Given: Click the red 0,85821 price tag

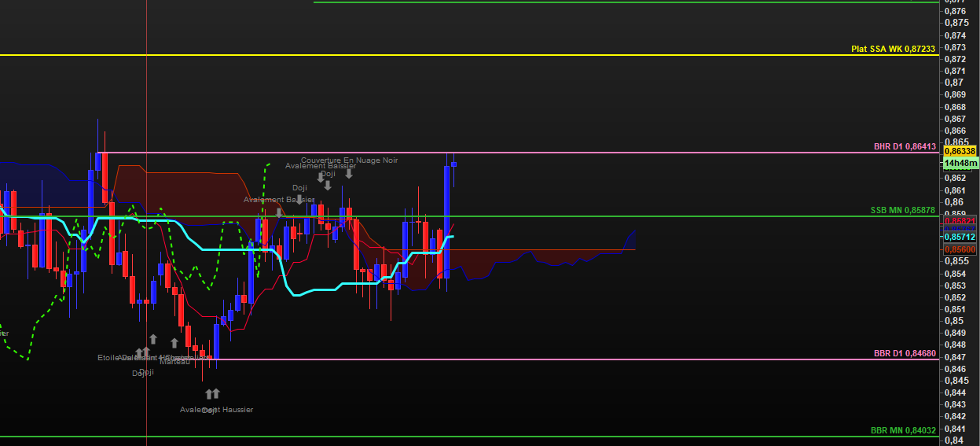Looking at the screenshot, I should coord(960,221).
